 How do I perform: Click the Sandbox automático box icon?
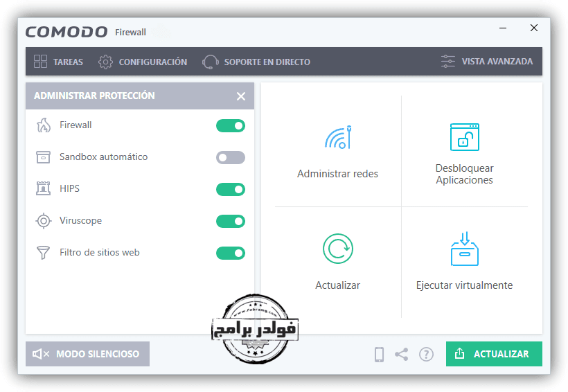(43, 157)
